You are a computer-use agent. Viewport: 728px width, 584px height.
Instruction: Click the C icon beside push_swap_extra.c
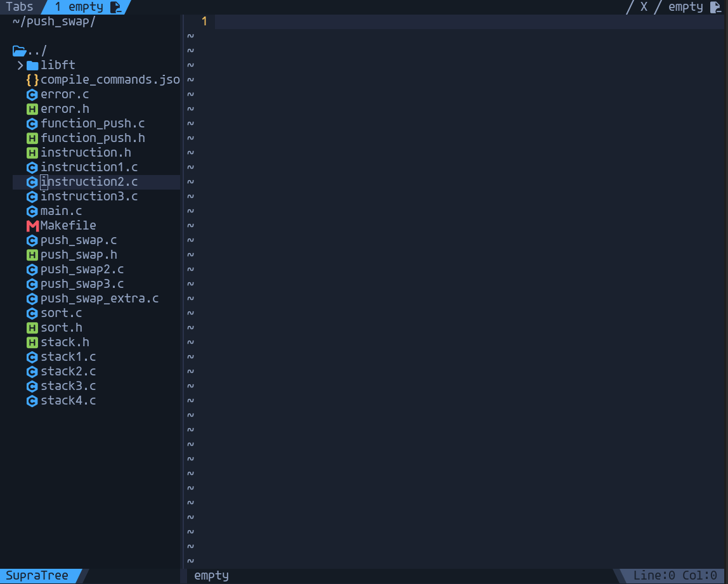pos(32,299)
